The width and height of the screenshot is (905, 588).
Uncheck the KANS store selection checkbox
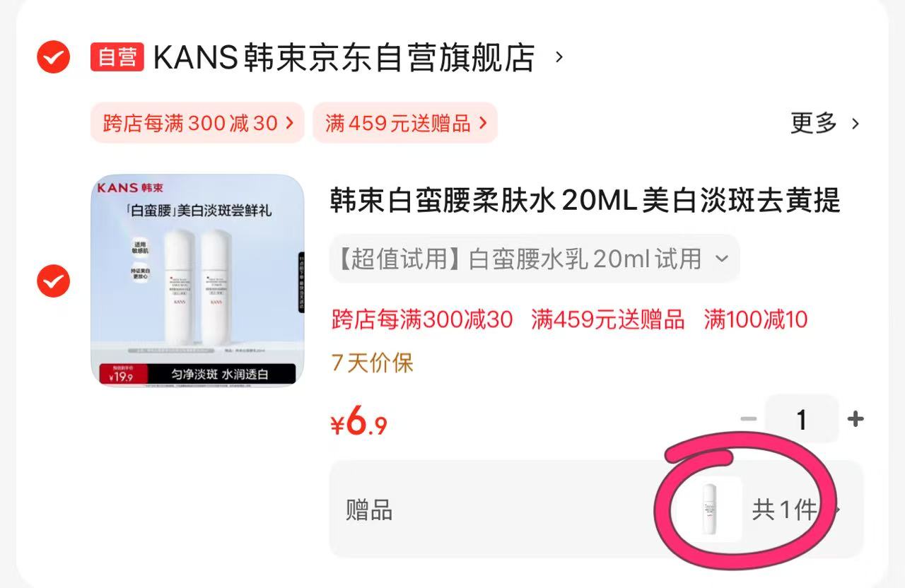pos(53,57)
